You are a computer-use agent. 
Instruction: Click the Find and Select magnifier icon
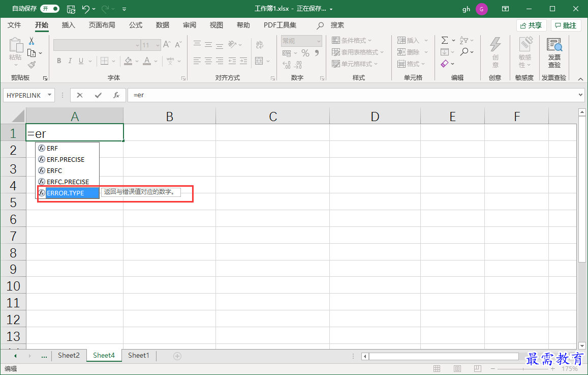click(x=465, y=52)
